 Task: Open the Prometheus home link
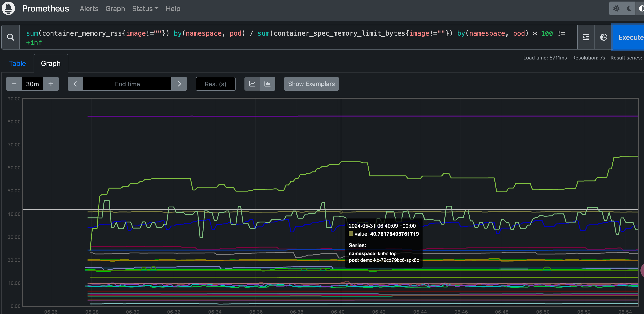pyautogui.click(x=46, y=8)
